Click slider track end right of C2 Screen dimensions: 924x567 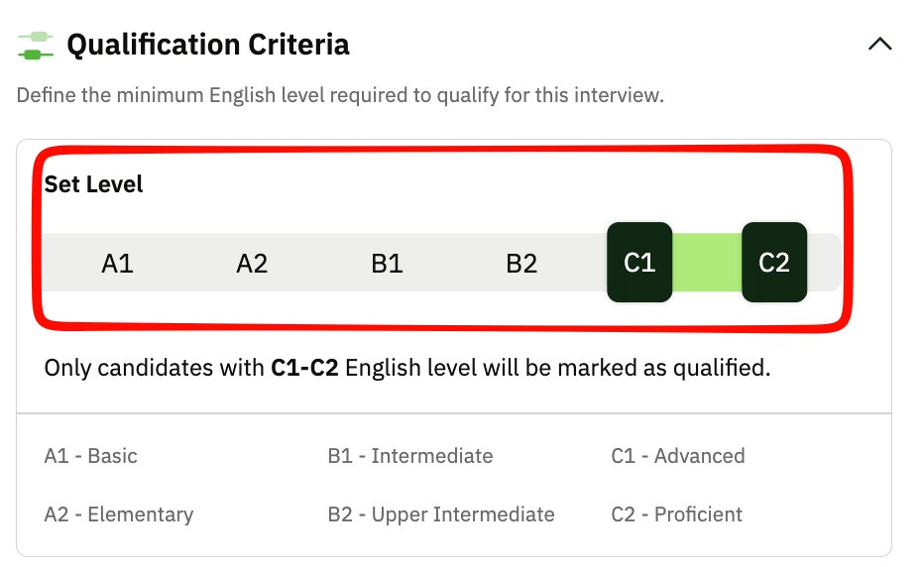tap(825, 263)
